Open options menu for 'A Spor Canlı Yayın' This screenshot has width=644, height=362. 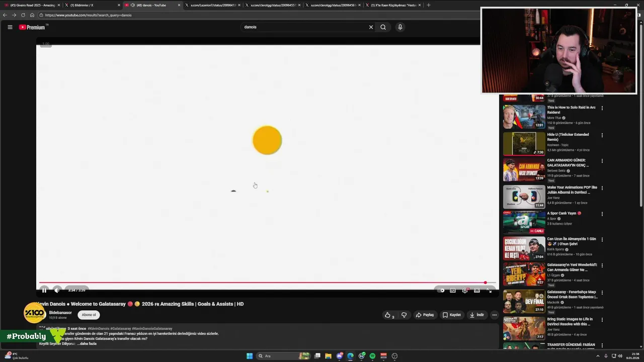click(x=602, y=214)
